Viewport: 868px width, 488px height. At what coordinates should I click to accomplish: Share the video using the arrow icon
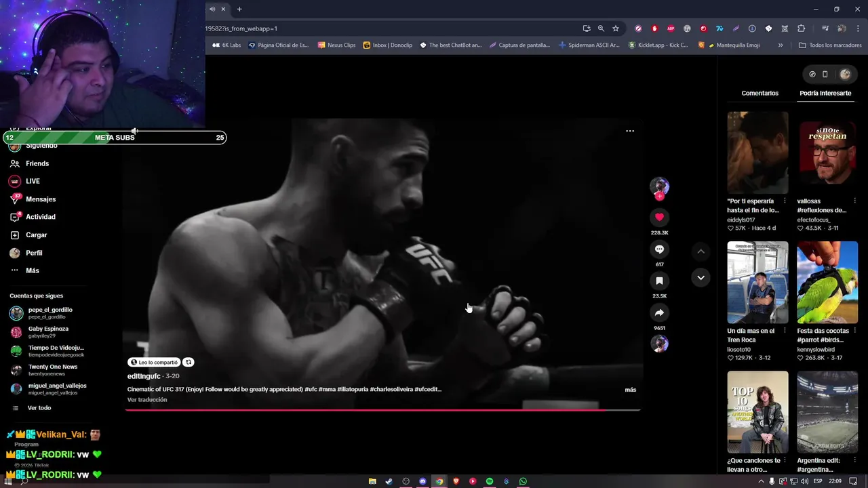tap(659, 312)
